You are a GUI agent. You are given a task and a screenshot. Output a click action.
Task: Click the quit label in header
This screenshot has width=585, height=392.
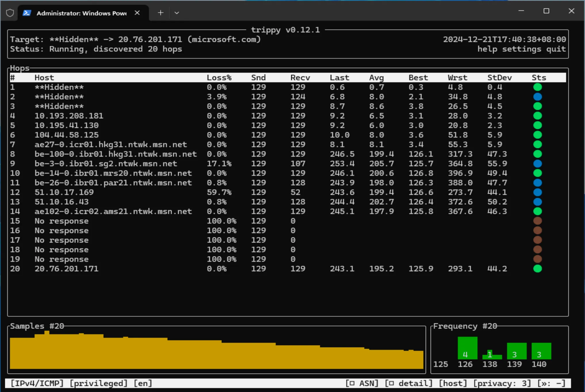[x=556, y=49]
